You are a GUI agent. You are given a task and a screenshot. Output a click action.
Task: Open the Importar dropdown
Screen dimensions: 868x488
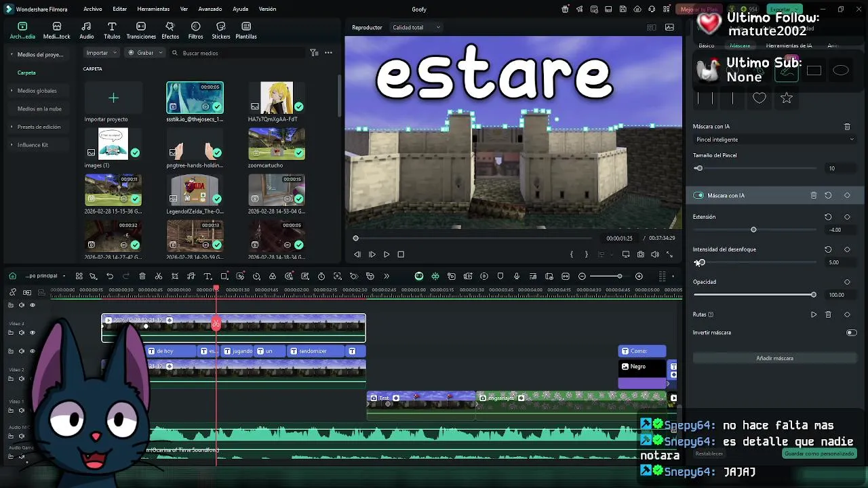102,53
